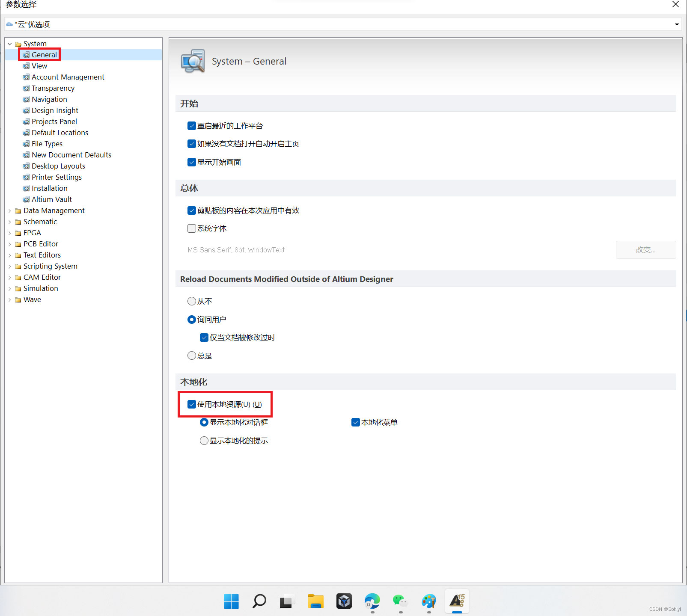
Task: Open the Account Management preferences page
Action: click(x=68, y=77)
